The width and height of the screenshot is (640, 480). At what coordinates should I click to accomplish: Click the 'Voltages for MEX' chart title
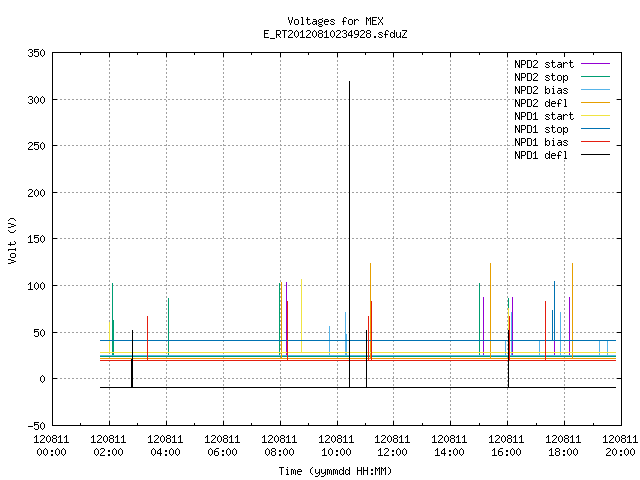pos(335,21)
